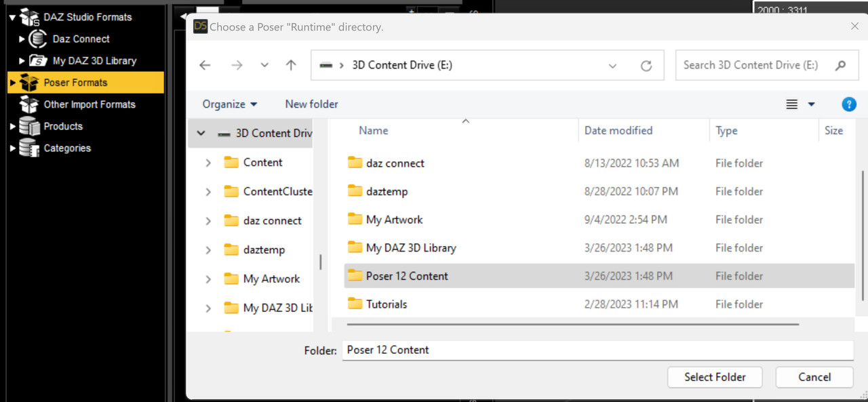Open the address bar history dropdown
The width and height of the screenshot is (868, 402).
pos(612,66)
